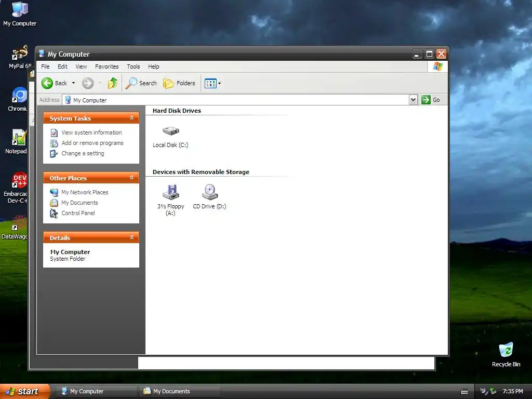Open Forward history dropdown arrow

coord(100,83)
